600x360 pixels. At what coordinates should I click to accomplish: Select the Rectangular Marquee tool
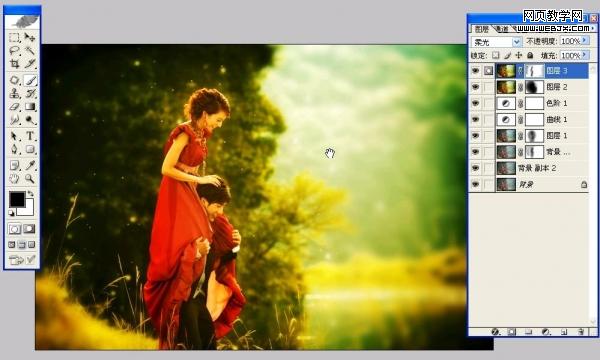pyautogui.click(x=14, y=37)
